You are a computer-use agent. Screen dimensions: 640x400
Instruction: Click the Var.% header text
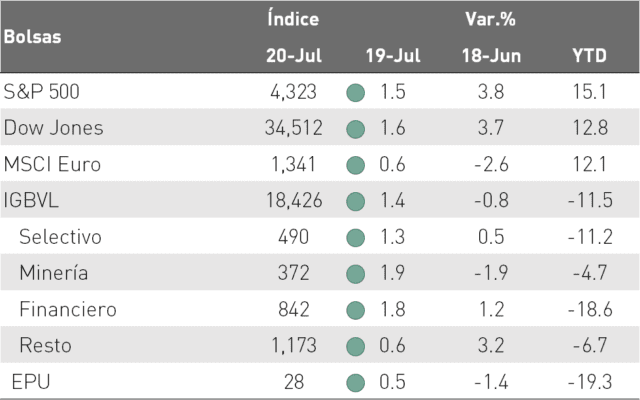[490, 19]
